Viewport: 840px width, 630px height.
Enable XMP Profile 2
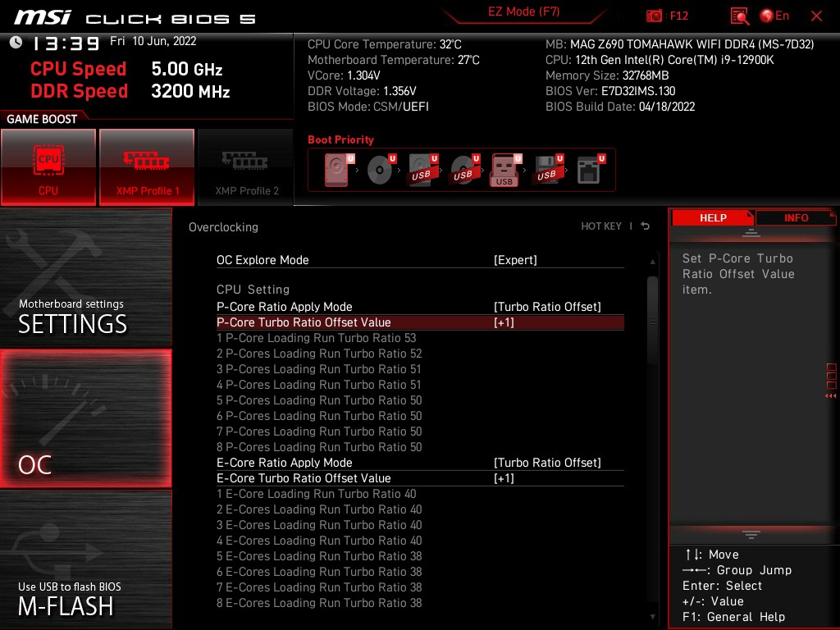(246, 167)
